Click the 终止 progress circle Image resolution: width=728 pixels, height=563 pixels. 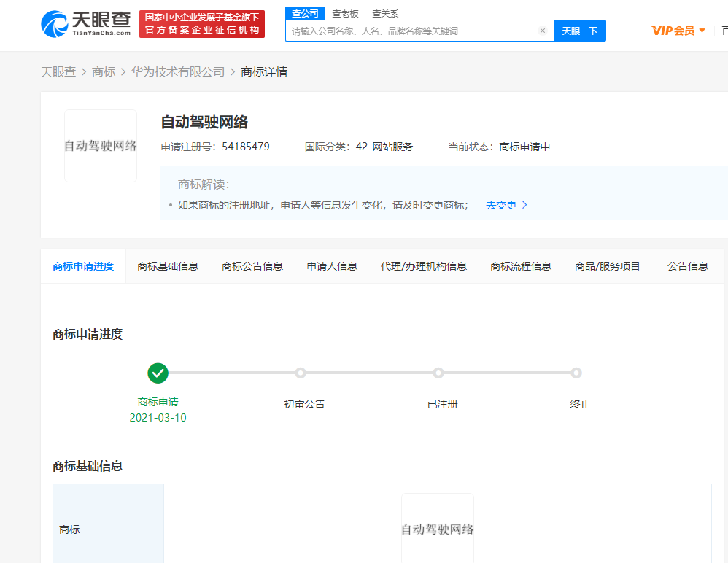click(x=576, y=373)
